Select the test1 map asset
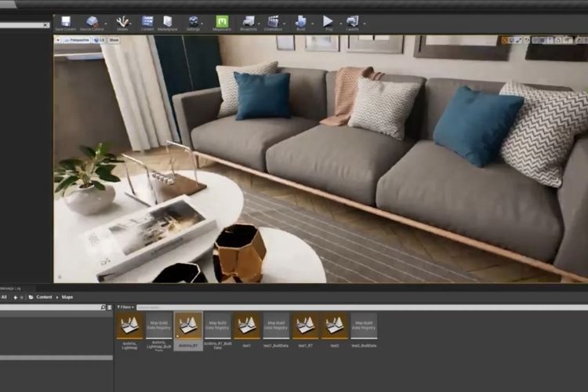This screenshot has width=588, height=392. [x=247, y=330]
